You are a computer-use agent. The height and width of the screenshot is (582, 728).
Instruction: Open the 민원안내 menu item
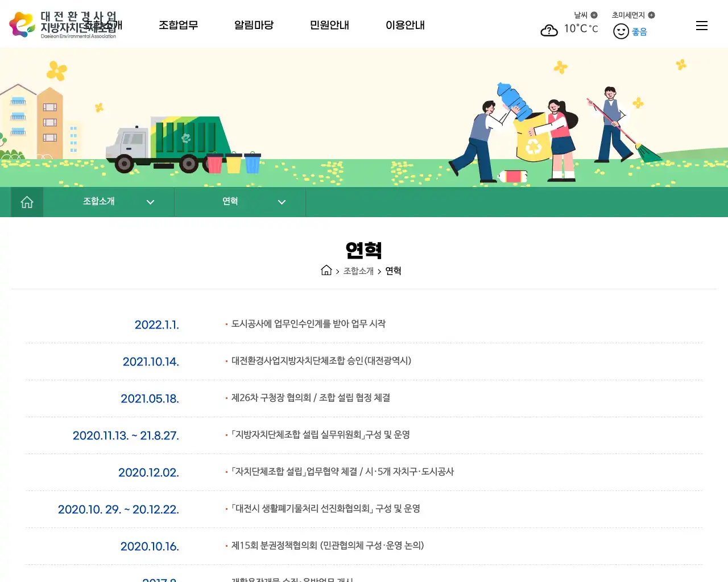329,25
